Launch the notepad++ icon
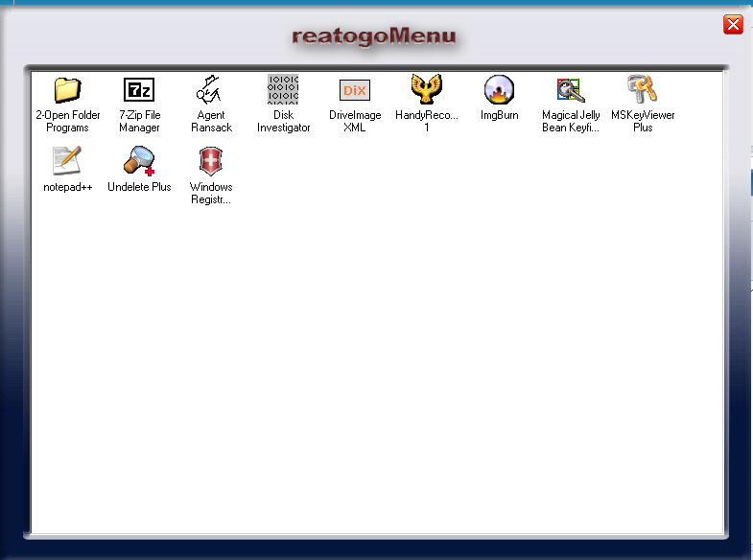Viewport: 753px width, 560px height. point(67,161)
